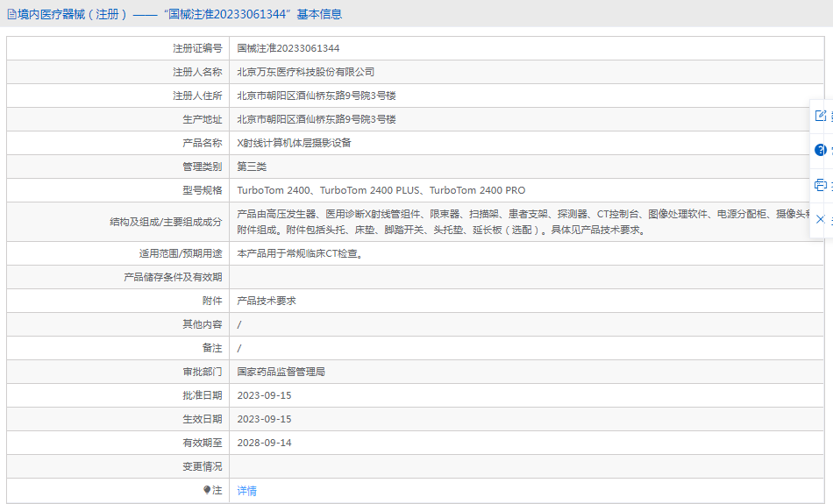
Task: Click the 生效日期 label
Action: point(203,419)
